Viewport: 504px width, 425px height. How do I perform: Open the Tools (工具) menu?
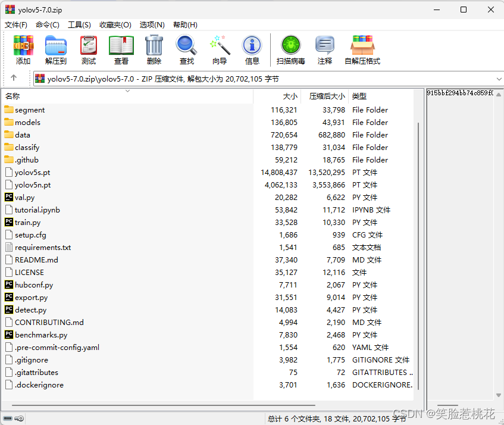(x=79, y=25)
